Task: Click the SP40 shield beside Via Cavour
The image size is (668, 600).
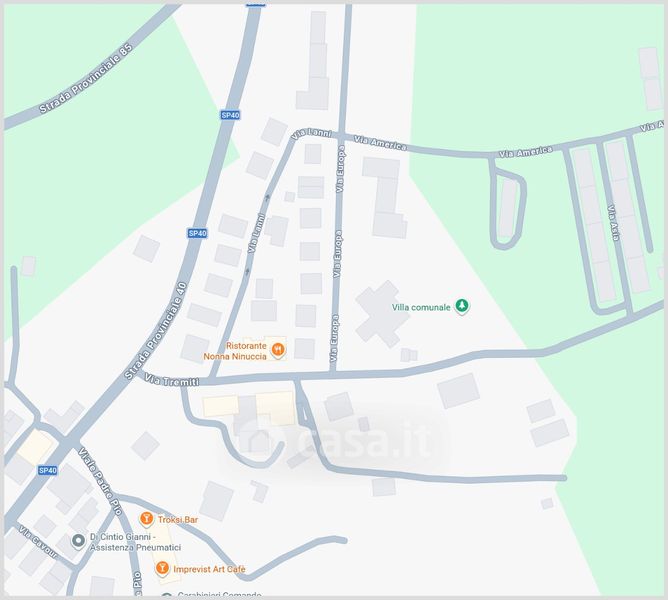Action: click(x=48, y=470)
